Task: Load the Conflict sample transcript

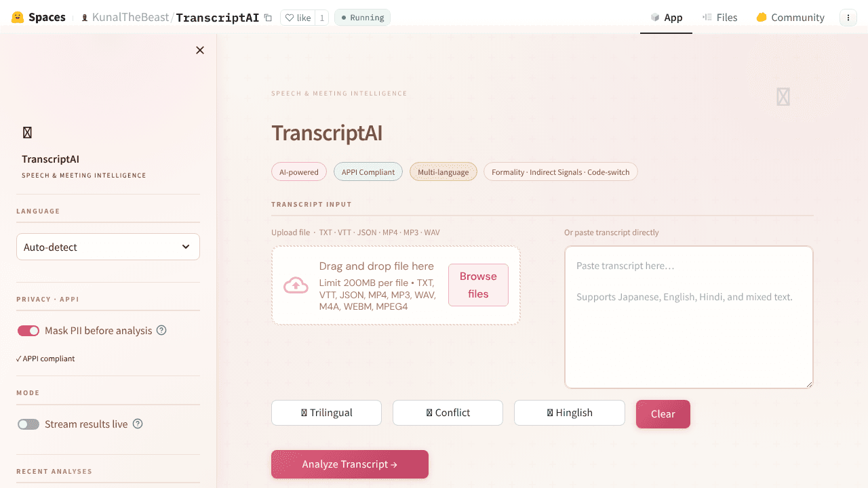Action: 448,413
